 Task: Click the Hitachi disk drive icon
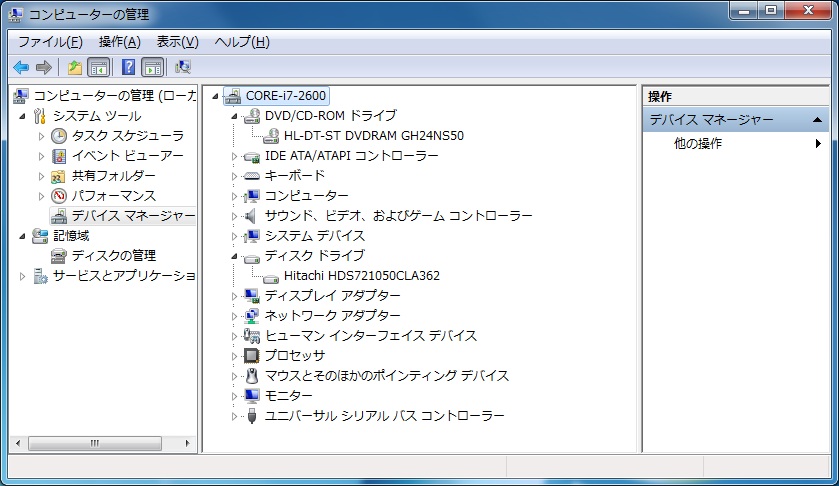[x=271, y=277]
